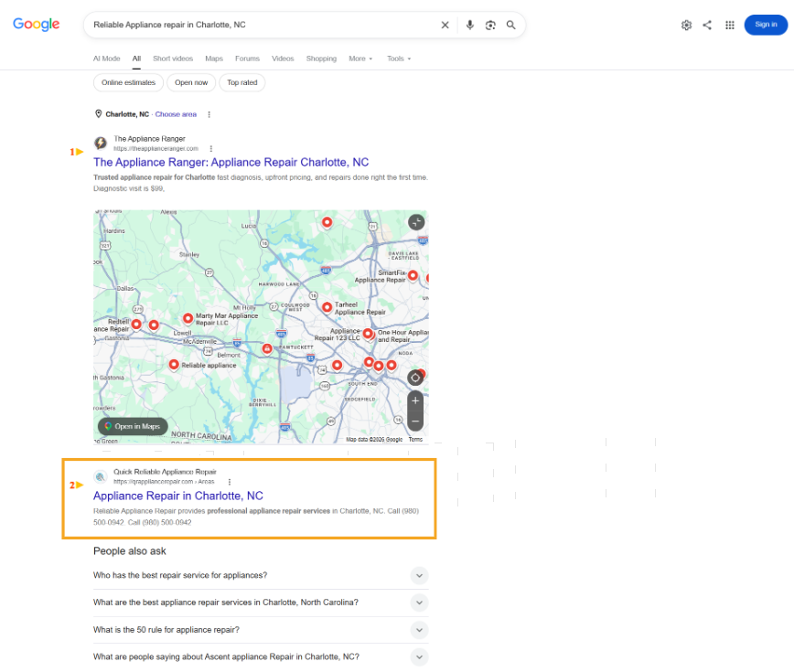Open Appliance Repair in Charlotte, NC link
Image resolution: width=794 pixels, height=672 pixels.
coord(178,496)
